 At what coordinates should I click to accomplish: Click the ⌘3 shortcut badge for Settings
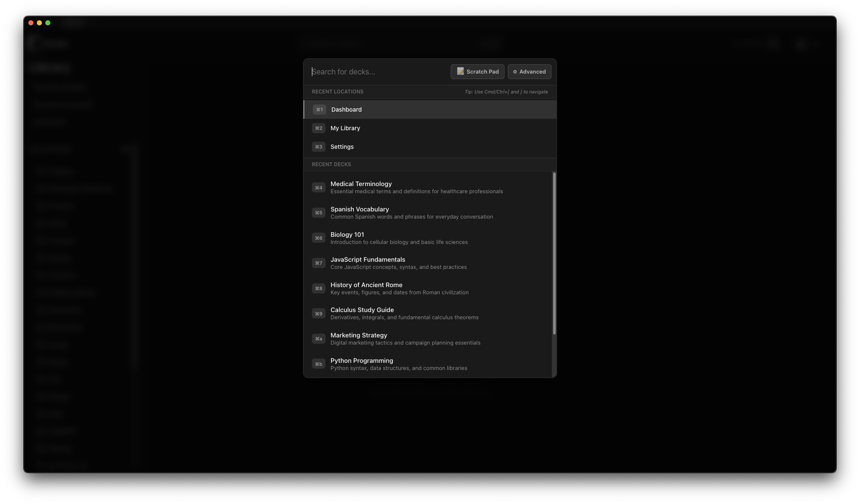[x=318, y=147]
